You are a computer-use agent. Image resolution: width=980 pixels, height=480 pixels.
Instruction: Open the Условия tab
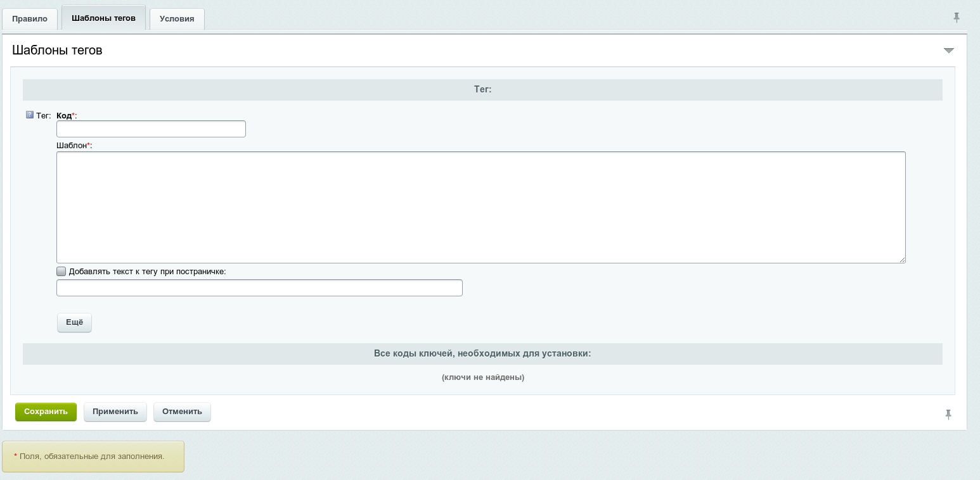176,18
